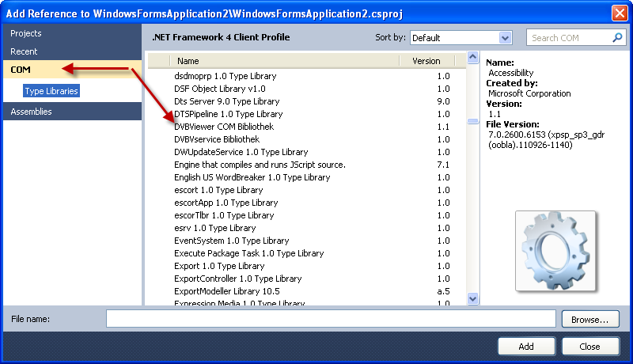Screen dimensions: 633x364
Task: Click the list scrollbar down arrow
Action: (473, 298)
